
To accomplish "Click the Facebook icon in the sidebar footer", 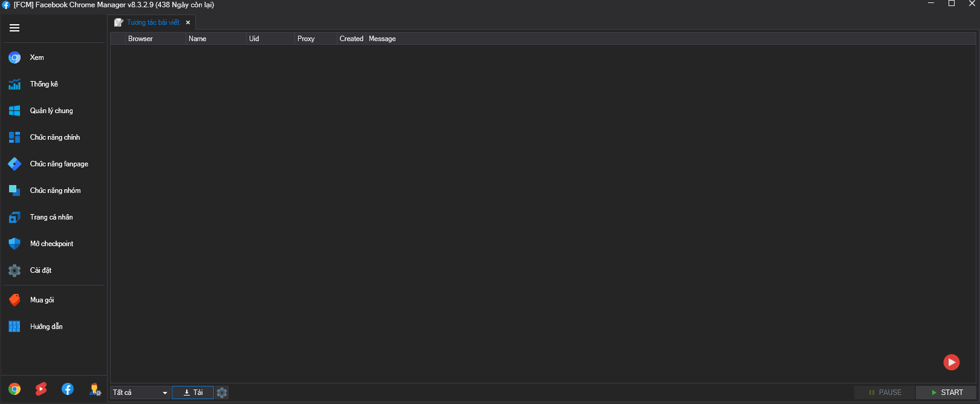I will pos(68,389).
